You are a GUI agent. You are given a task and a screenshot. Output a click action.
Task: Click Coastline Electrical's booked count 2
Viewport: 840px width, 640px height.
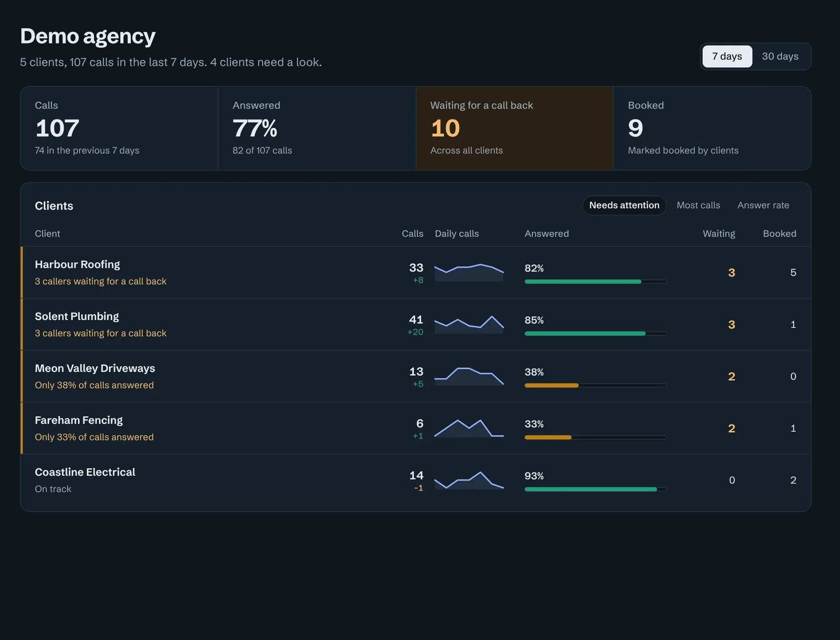pyautogui.click(x=793, y=480)
